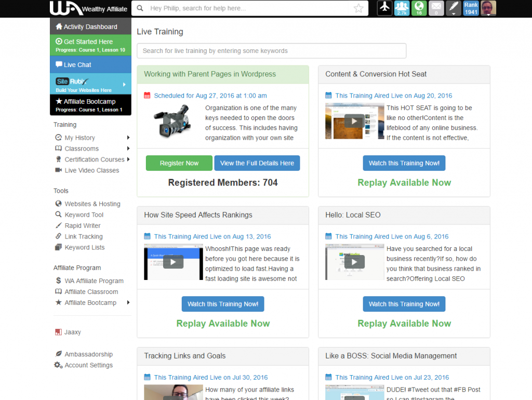Click the 'Registered Members: 704' text
The image size is (532, 400).
(x=223, y=182)
